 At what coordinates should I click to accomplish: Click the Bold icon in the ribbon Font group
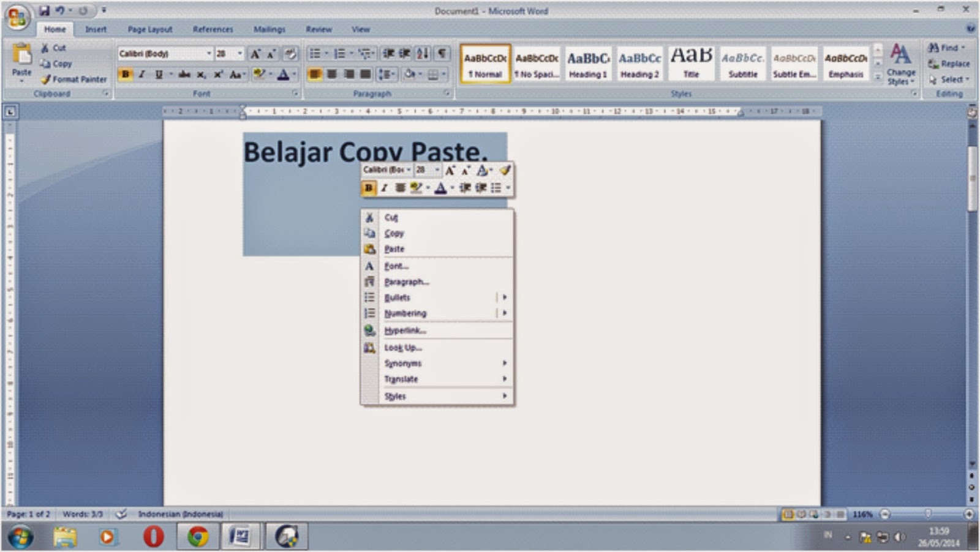pos(126,75)
